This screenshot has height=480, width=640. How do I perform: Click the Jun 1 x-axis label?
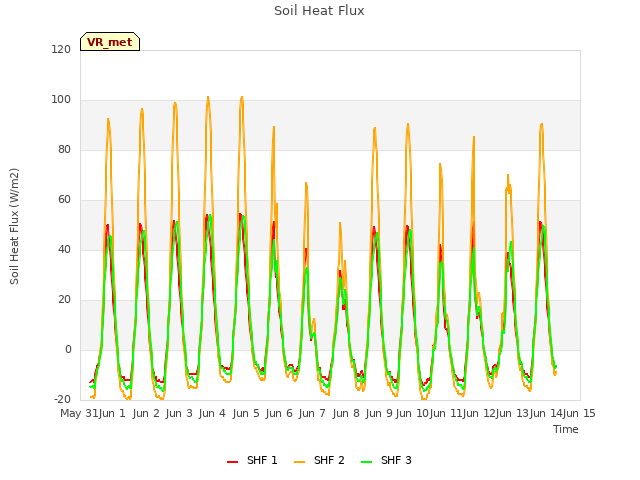click(112, 413)
